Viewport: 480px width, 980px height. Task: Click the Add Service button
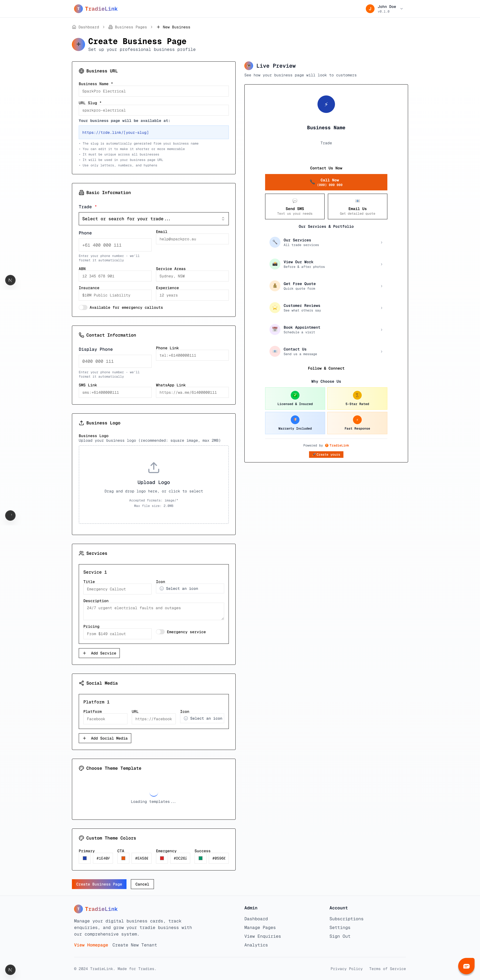click(99, 653)
